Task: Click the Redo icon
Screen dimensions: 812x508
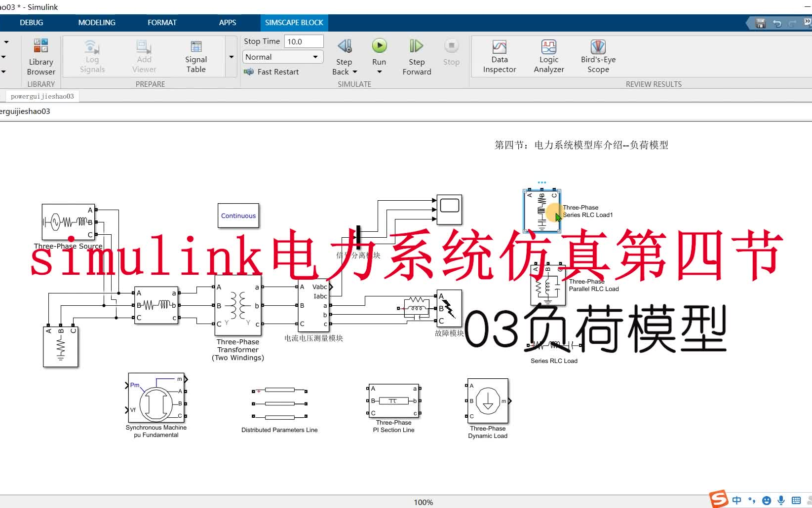Action: tap(793, 23)
